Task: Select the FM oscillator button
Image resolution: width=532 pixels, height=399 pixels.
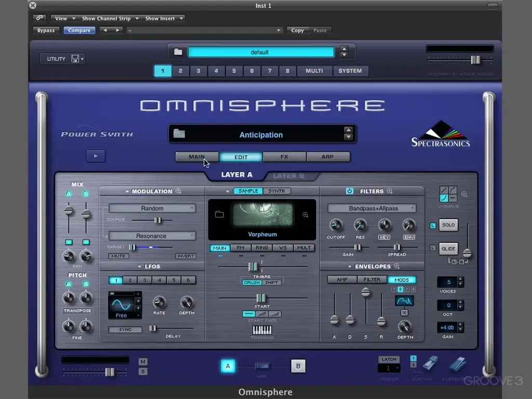Action: coord(241,248)
